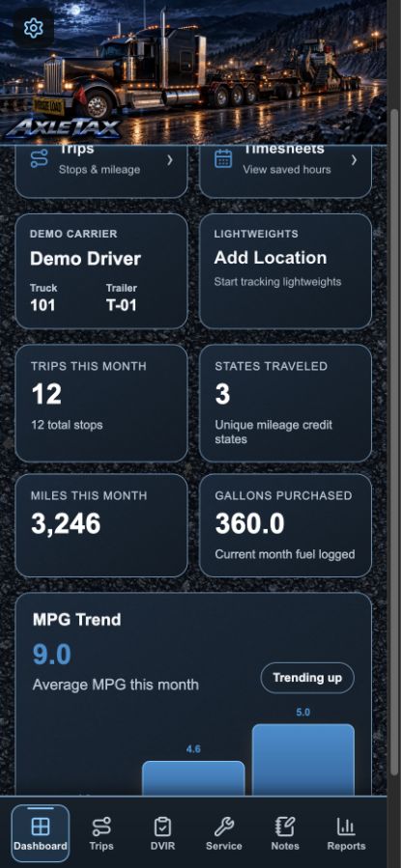The width and height of the screenshot is (401, 868).
Task: Open the States Traveled card
Action: [285, 403]
